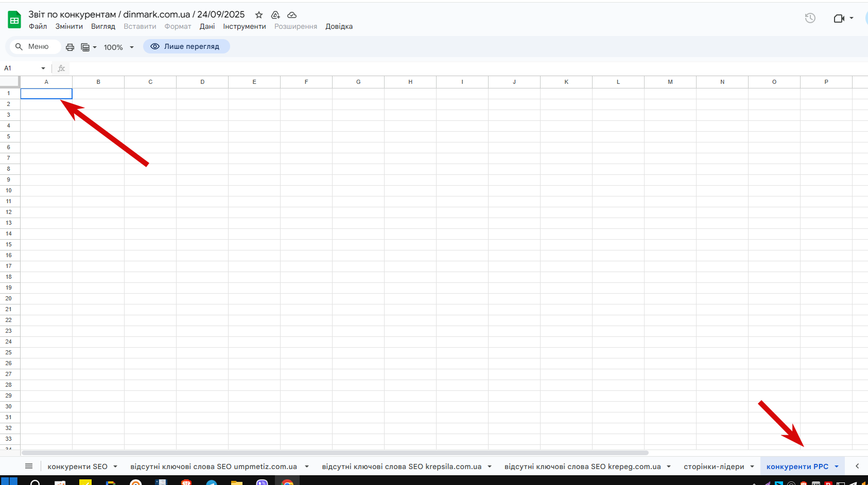The height and width of the screenshot is (485, 868).
Task: Star this spreadsheet document
Action: pos(259,15)
